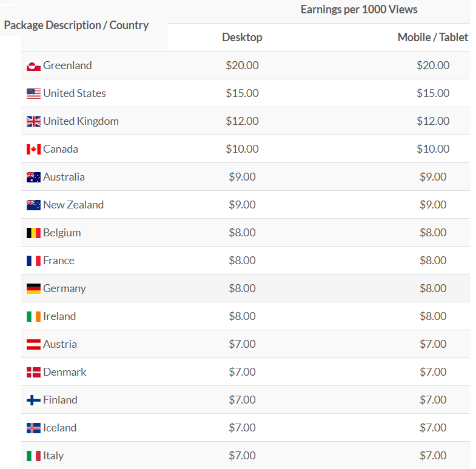Select the Desktop column header
This screenshot has height=469, width=476.
point(242,38)
